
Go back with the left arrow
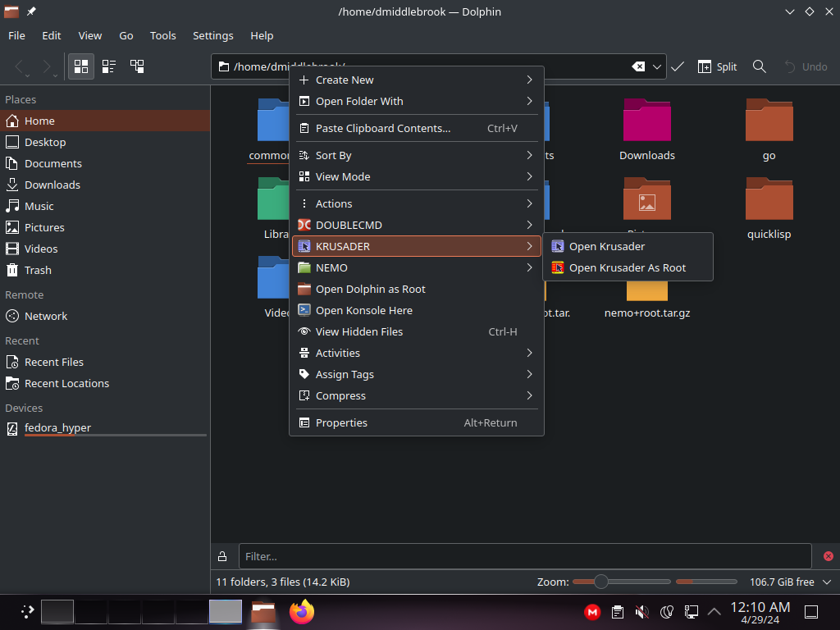click(x=20, y=66)
